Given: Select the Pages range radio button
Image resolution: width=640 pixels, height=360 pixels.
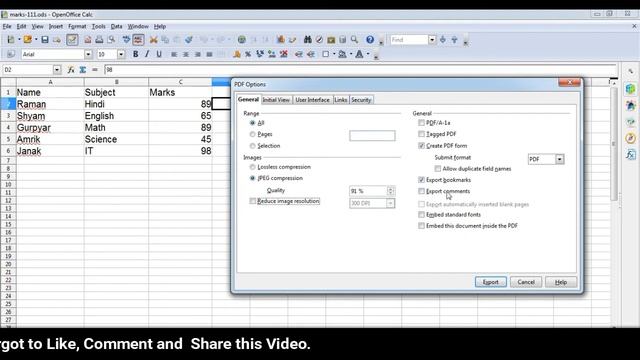Looking at the screenshot, I should [x=252, y=134].
